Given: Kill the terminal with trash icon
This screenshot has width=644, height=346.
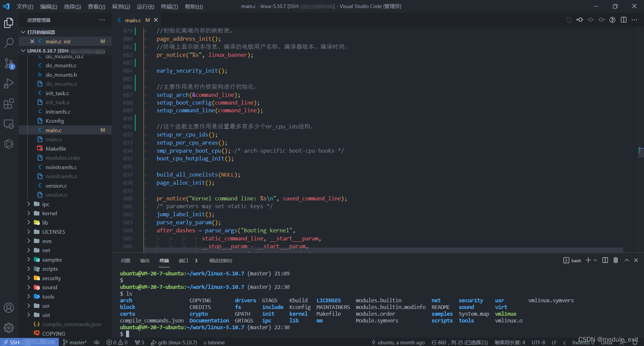Looking at the screenshot, I should point(616,260).
